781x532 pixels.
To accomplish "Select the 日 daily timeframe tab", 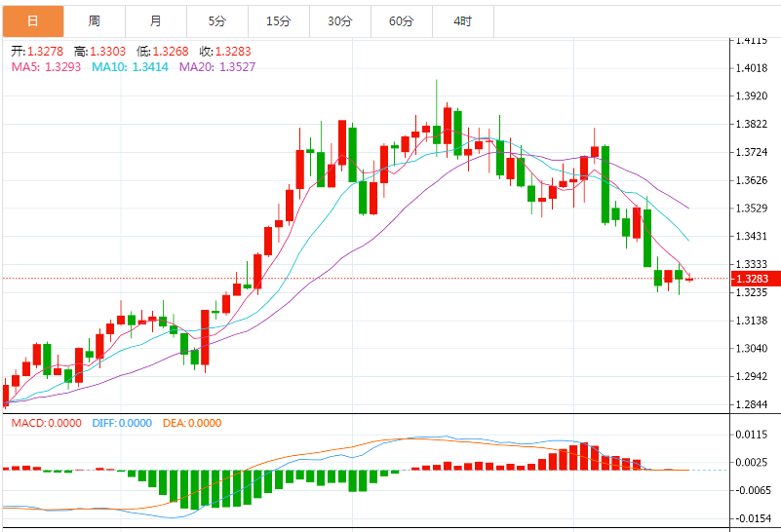I will (33, 21).
